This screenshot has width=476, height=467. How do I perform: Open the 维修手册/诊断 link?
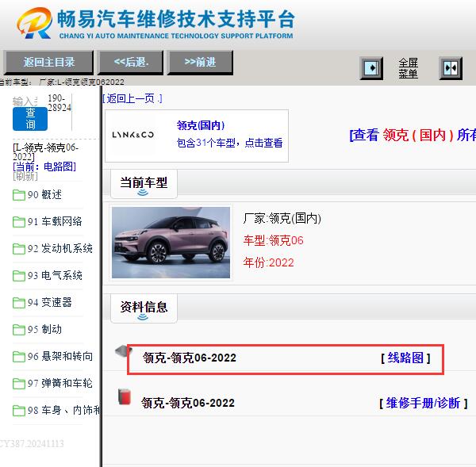(423, 404)
